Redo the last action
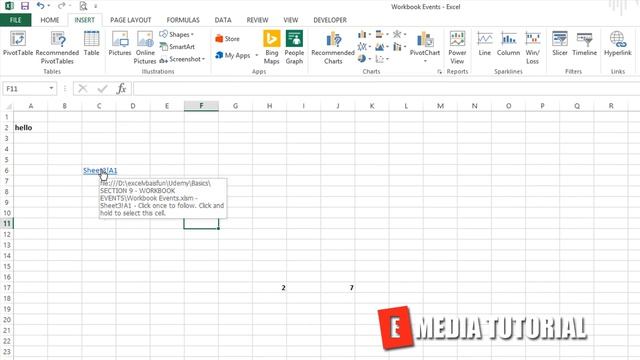Image resolution: width=640 pixels, height=360 pixels. coord(61,6)
